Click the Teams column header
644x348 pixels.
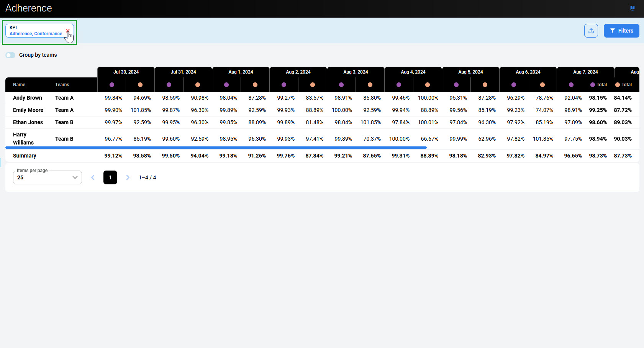[62, 85]
